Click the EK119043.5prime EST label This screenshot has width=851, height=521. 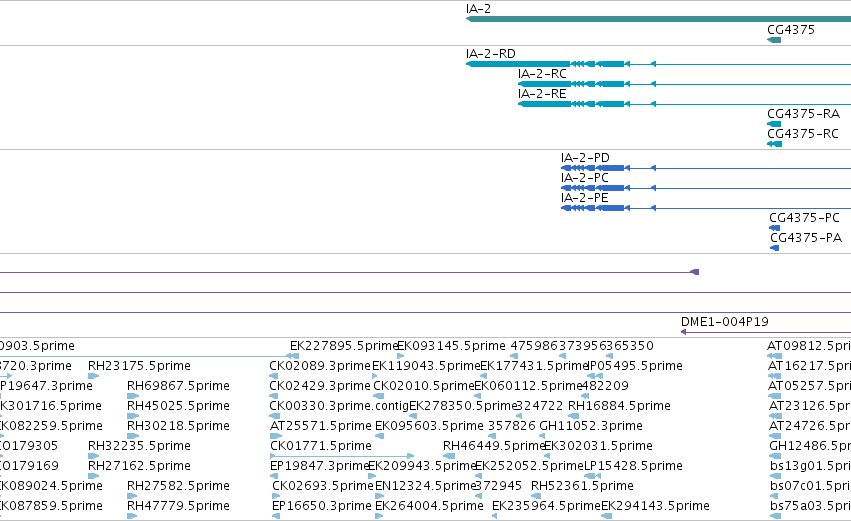click(x=426, y=366)
